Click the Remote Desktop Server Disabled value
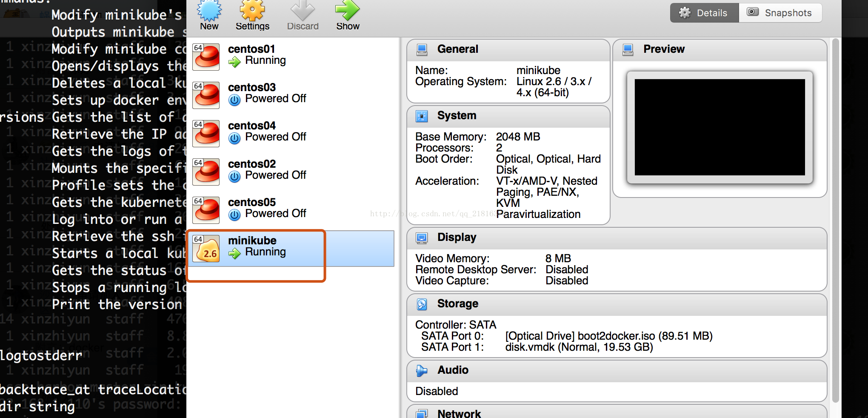This screenshot has width=868, height=418. [567, 269]
